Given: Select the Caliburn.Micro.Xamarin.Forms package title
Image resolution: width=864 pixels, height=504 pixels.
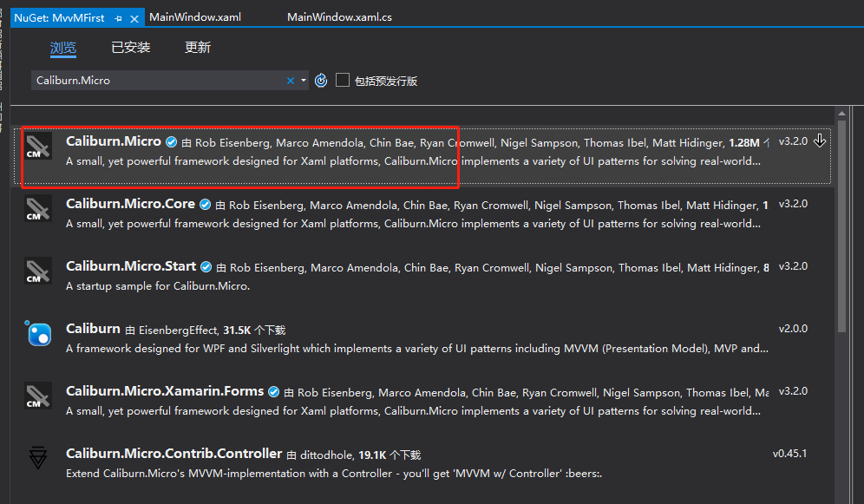Looking at the screenshot, I should [x=165, y=391].
